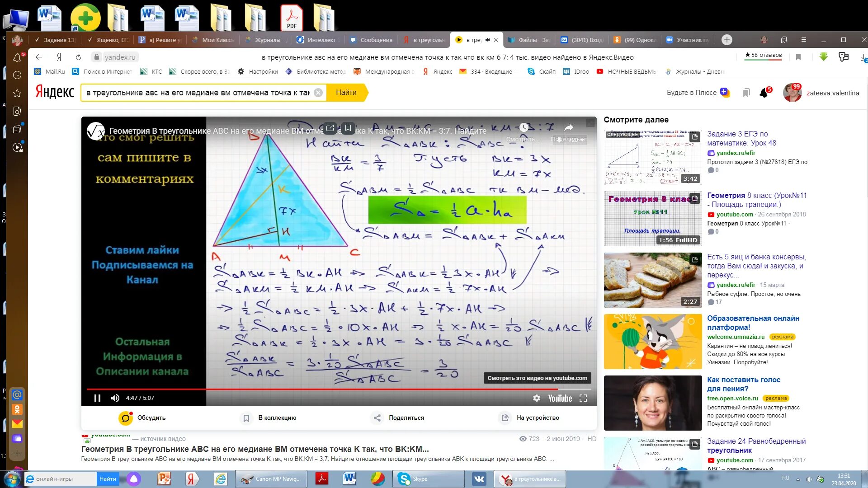Open Odnoklassniki icon in sidebar
868x488 pixels.
(17, 409)
